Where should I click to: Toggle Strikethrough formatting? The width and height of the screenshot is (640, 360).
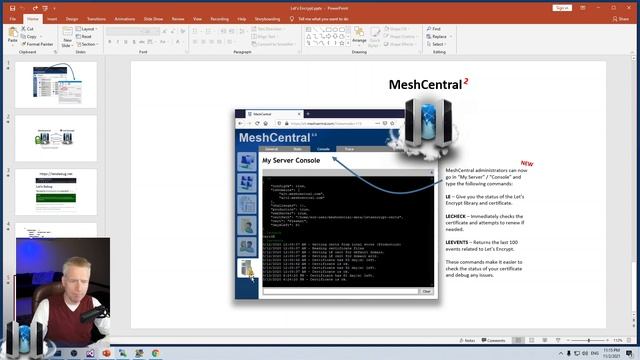pos(142,42)
